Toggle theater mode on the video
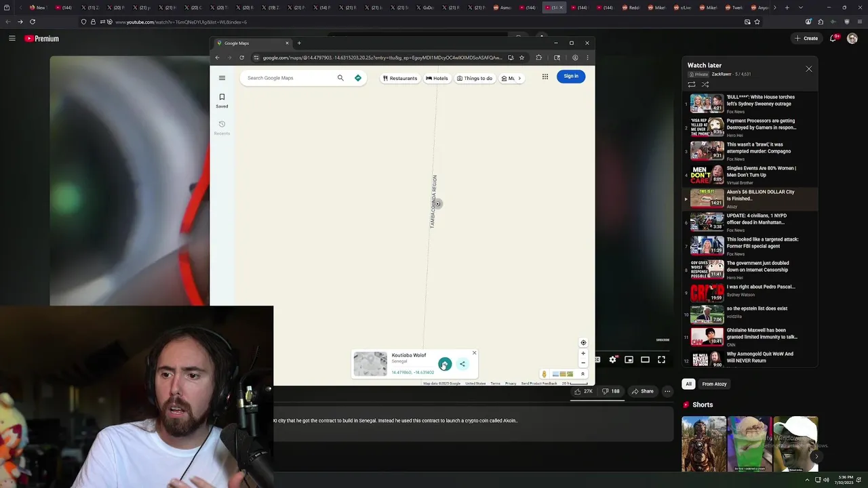Image resolution: width=868 pixels, height=488 pixels. [x=646, y=360]
